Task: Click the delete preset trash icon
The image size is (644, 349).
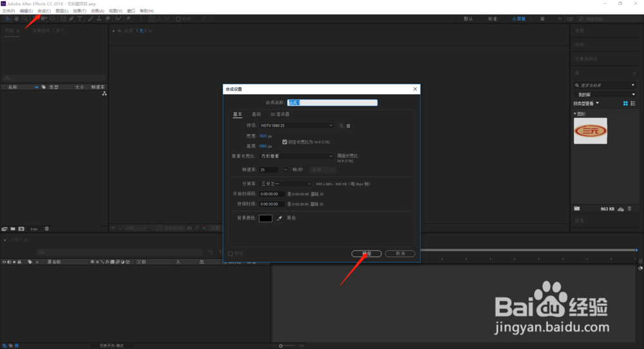Action: tap(348, 126)
